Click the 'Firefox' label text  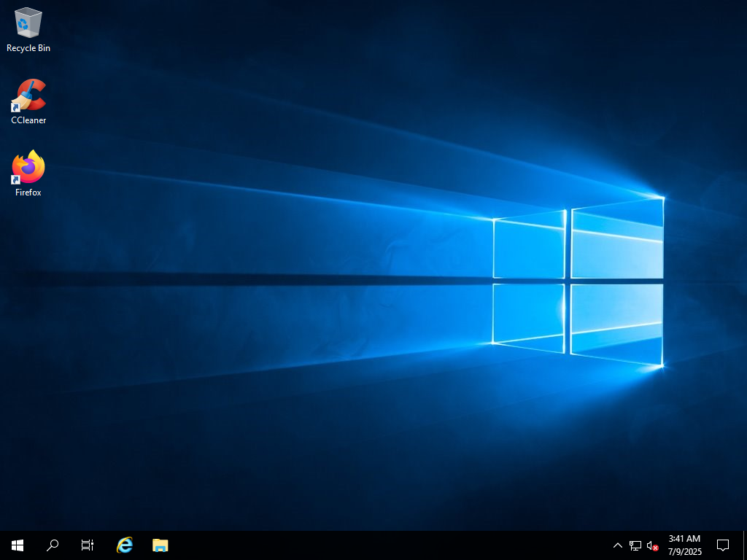[x=28, y=192]
